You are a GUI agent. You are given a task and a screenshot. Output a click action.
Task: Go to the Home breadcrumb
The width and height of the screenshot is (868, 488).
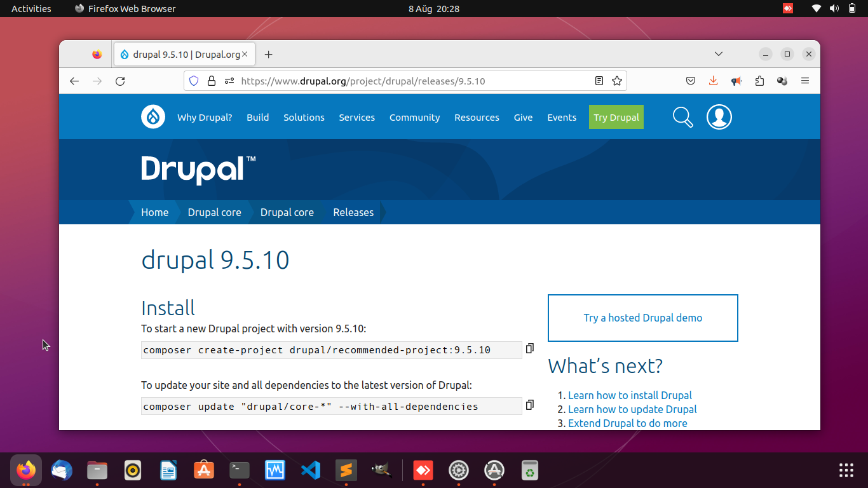(154, 212)
